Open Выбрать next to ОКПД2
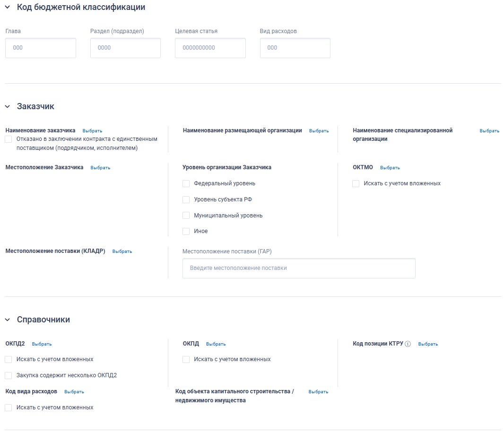Viewport: 504px width, 433px height. tap(42, 344)
